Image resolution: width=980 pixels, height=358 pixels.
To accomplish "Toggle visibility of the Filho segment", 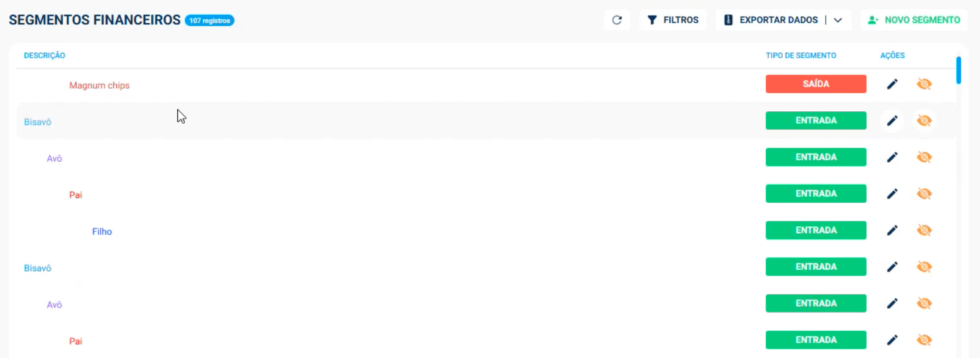I will [x=924, y=231].
